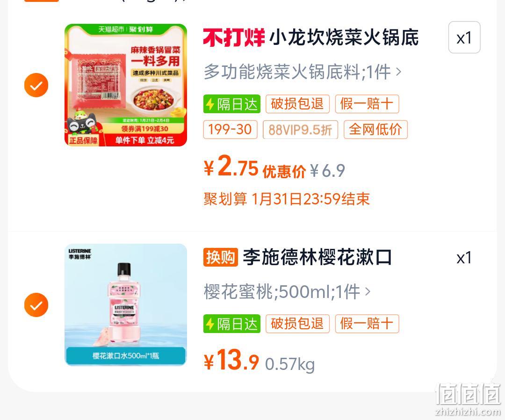Tap 破损包退 tag on the mouthwash item
505x420 pixels.
[297, 324]
